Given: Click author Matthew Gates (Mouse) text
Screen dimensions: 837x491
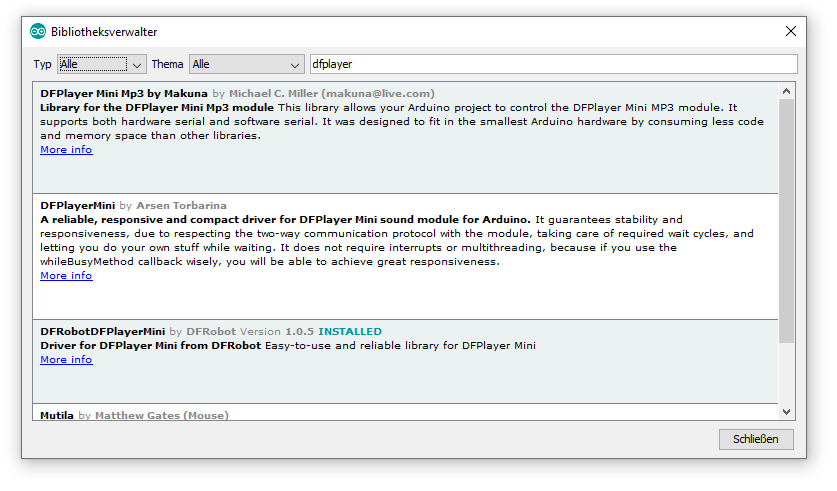Looking at the screenshot, I should [x=162, y=415].
